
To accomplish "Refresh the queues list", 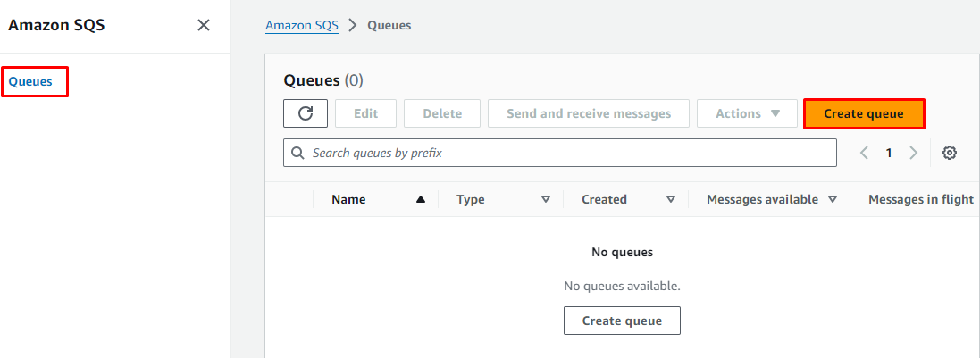I will pyautogui.click(x=306, y=113).
